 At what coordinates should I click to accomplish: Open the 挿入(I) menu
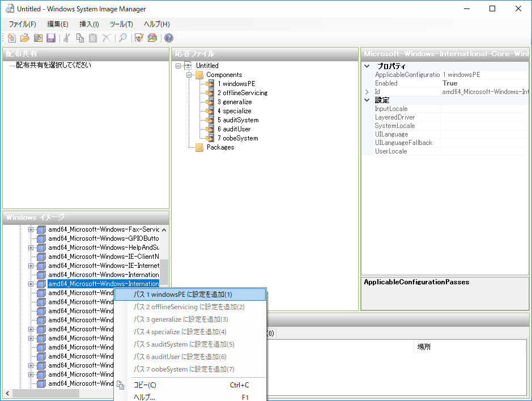click(x=89, y=24)
